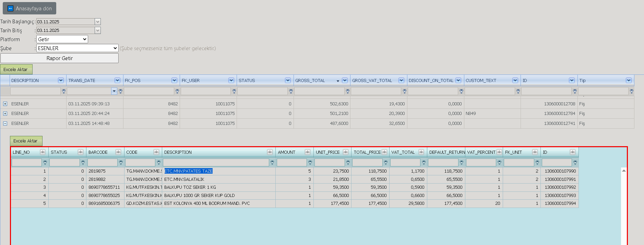Click the filter funnel icon under AMOUNT column
The width and height of the screenshot is (644, 245).
pos(310,163)
